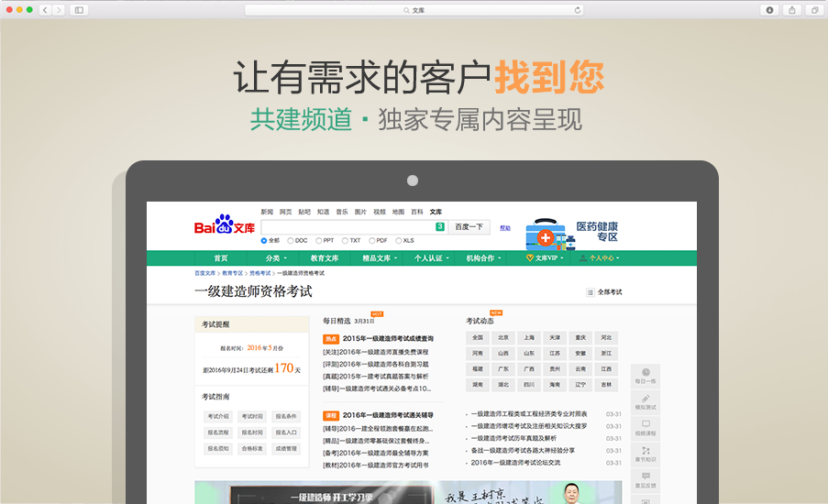Viewport: 828px width, 504px height.
Task: Expand the 精品文库 navigation dropdown
Action: [379, 258]
